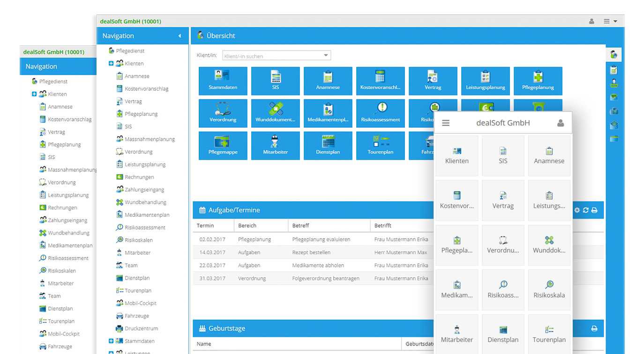Print the Aufgabe/Termine list

pyautogui.click(x=594, y=210)
